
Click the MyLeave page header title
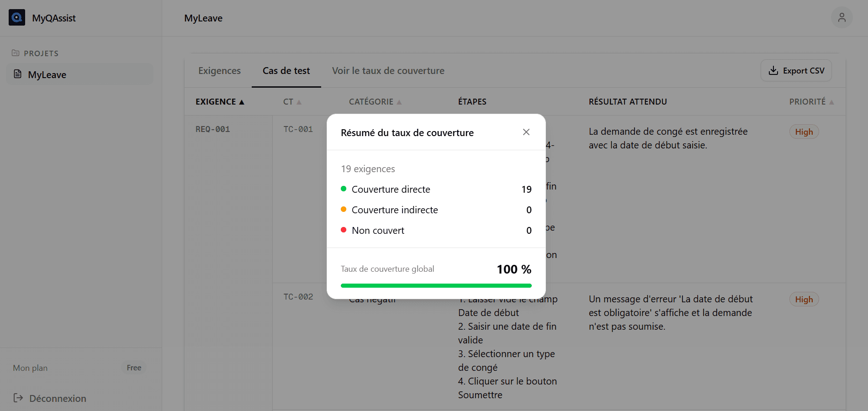(x=203, y=18)
